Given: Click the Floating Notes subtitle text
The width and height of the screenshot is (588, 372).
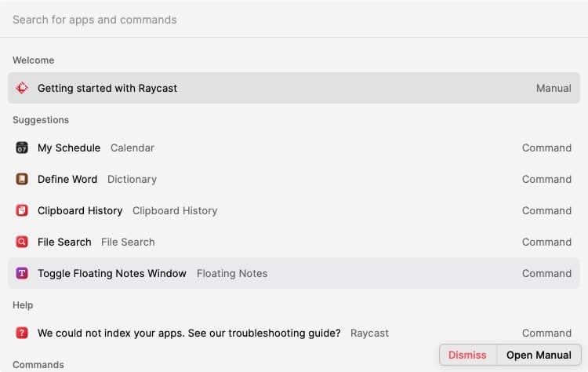Looking at the screenshot, I should [x=232, y=274].
